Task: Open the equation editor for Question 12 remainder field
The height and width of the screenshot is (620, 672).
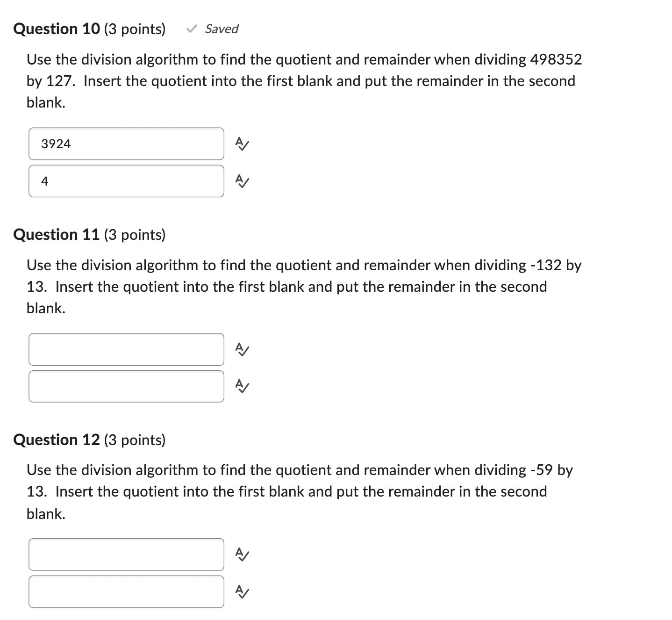Action: (x=242, y=591)
